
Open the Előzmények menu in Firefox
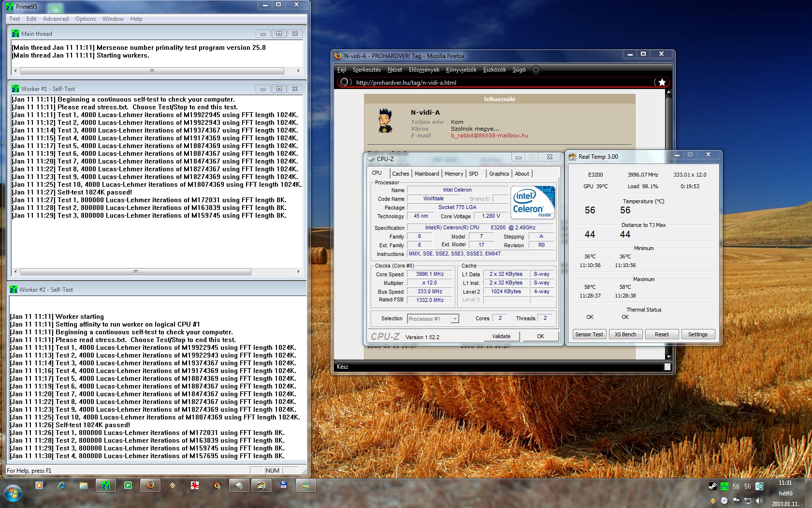coord(424,70)
